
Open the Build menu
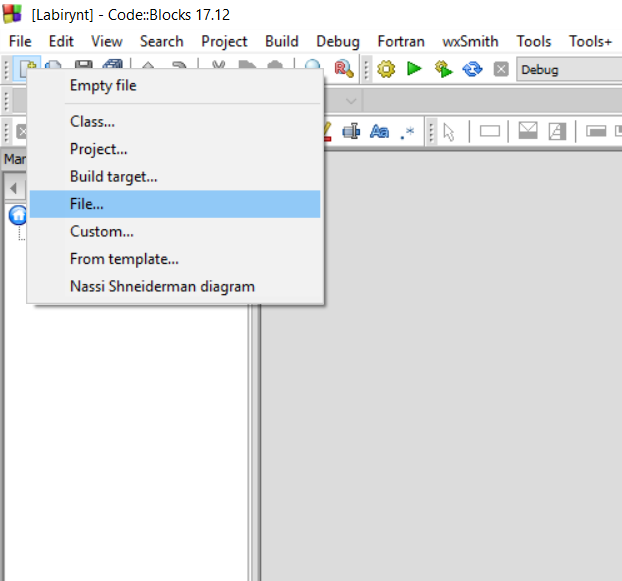tap(281, 41)
